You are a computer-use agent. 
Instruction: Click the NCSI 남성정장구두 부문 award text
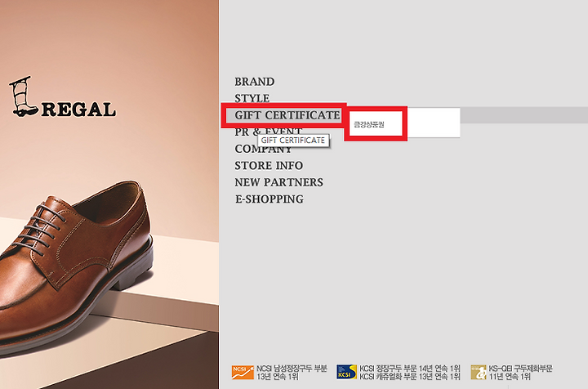tap(292, 372)
